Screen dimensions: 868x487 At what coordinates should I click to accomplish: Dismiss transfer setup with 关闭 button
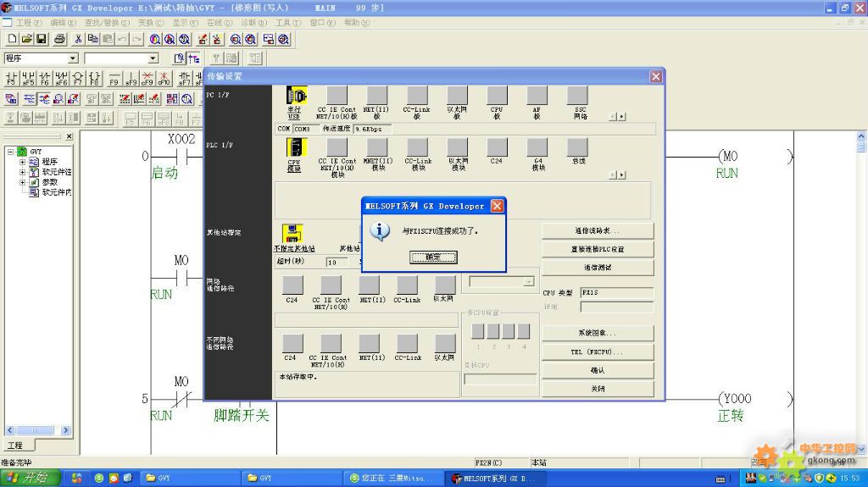click(598, 389)
